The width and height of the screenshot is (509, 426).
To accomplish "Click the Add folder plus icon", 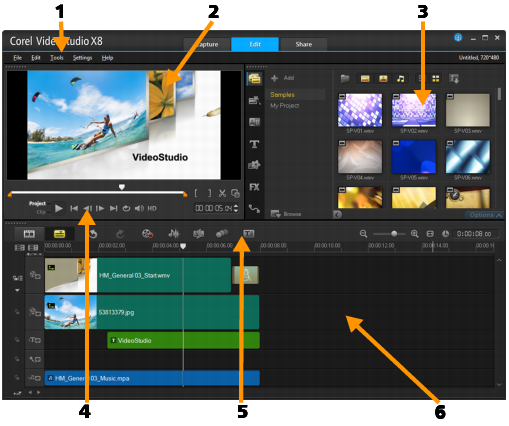I will 274,78.
